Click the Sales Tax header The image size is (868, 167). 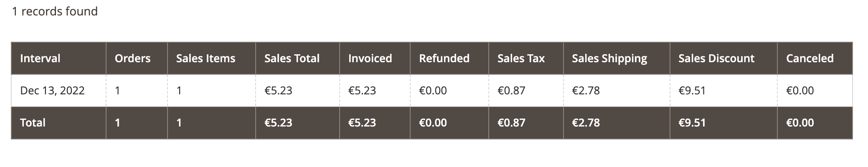(526, 58)
